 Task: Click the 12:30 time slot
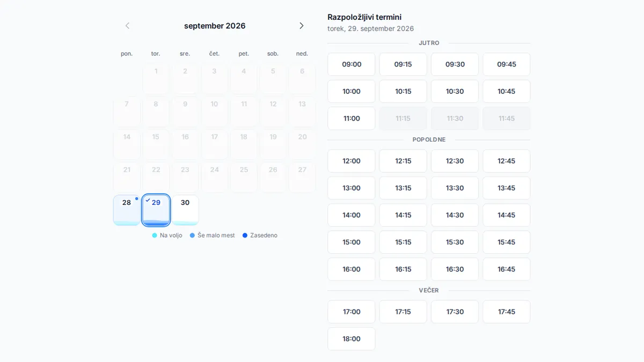(455, 161)
